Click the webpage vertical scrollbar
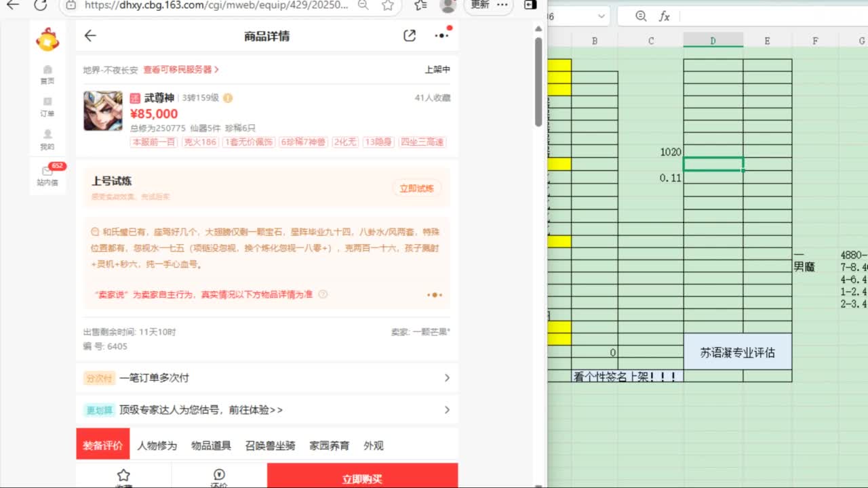868x488 pixels. [538, 81]
